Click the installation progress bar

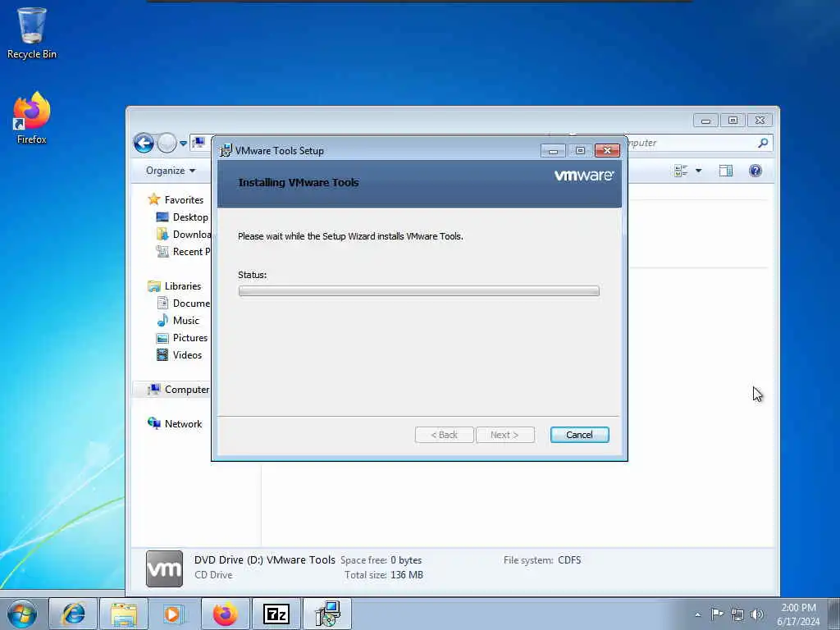419,291
